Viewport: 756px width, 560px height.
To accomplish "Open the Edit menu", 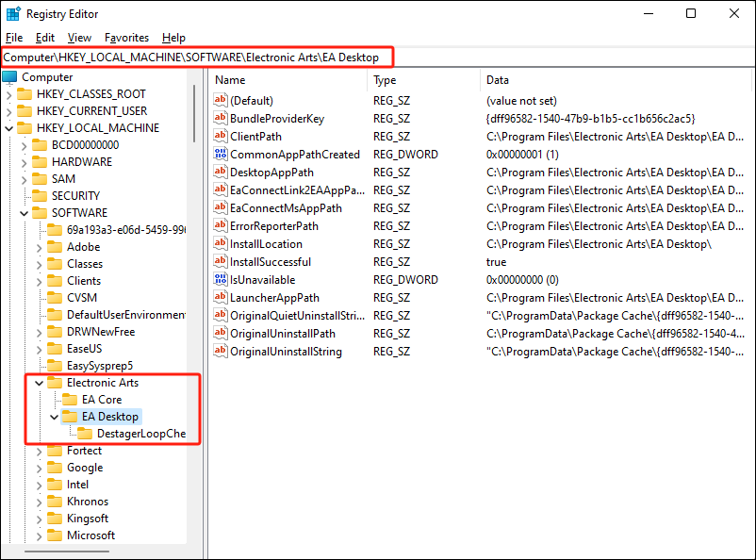I will point(45,38).
